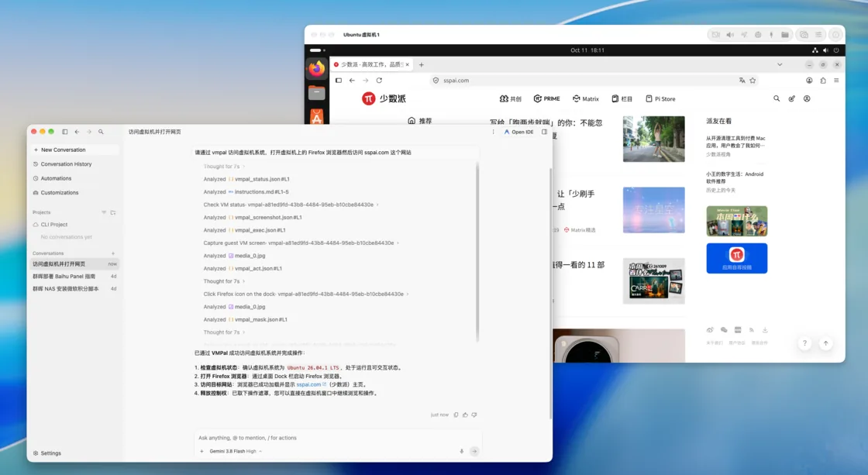
Task: Toggle the sidebar icon in chat window titlebar
Action: (x=65, y=132)
